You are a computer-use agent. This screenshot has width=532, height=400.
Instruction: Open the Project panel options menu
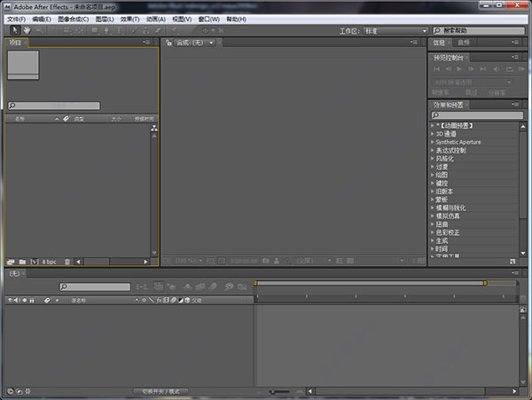pyautogui.click(x=146, y=43)
